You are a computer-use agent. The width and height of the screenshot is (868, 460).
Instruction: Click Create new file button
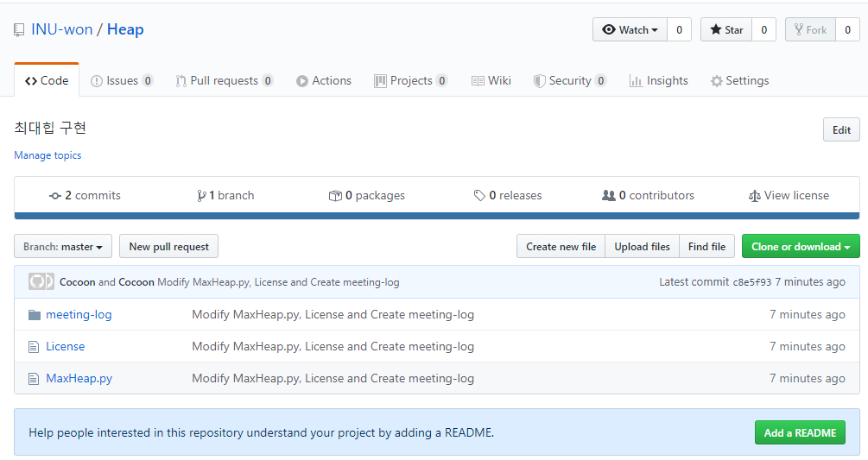[561, 247]
